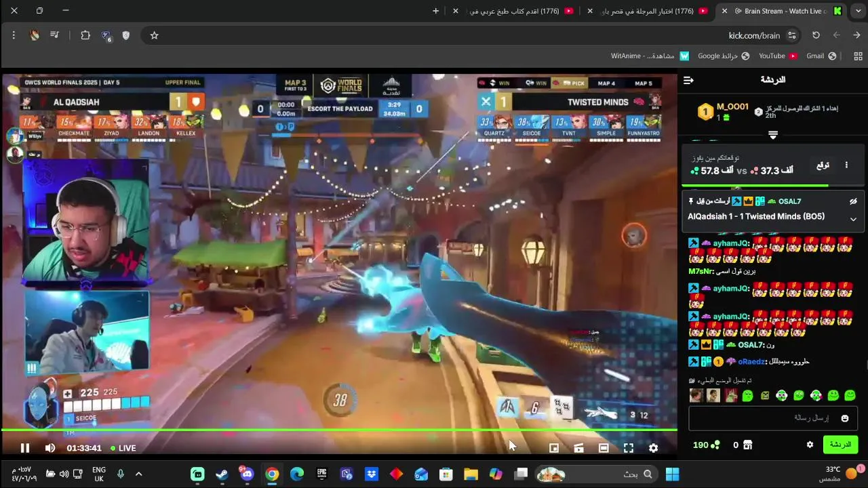Open browser extensions puzzle icon
Viewport: 868px width, 488px height.
(x=85, y=35)
